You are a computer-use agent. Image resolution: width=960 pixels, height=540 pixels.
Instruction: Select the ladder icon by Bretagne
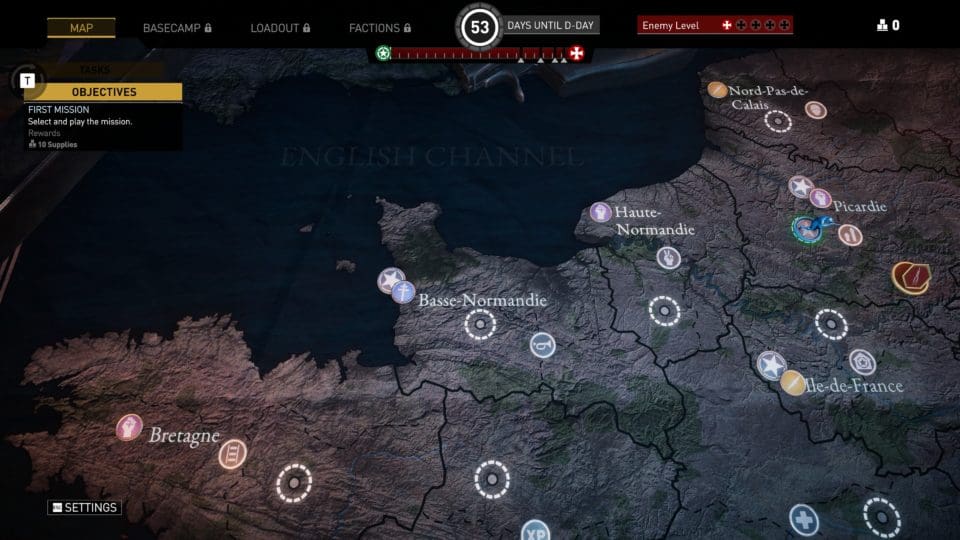[233, 454]
